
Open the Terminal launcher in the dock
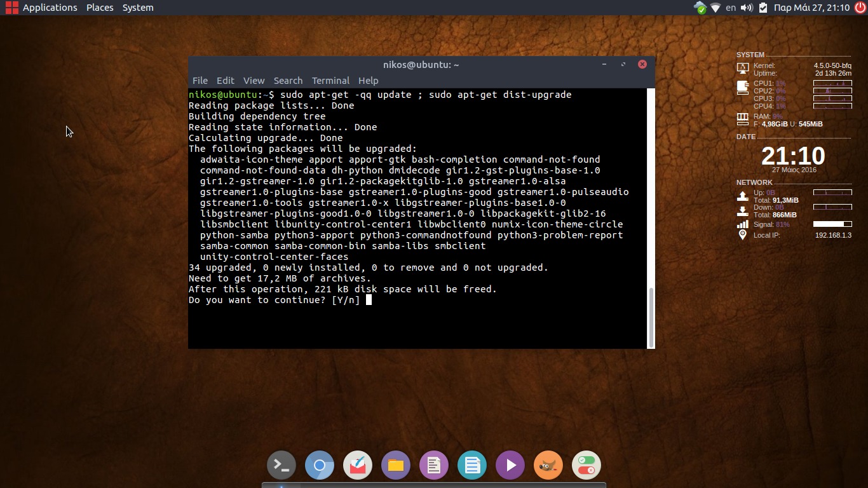281,465
